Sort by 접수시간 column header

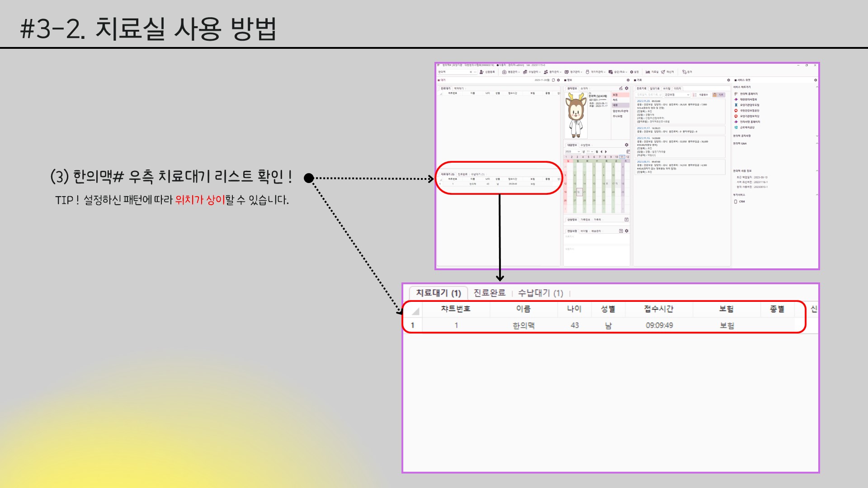pos(659,309)
